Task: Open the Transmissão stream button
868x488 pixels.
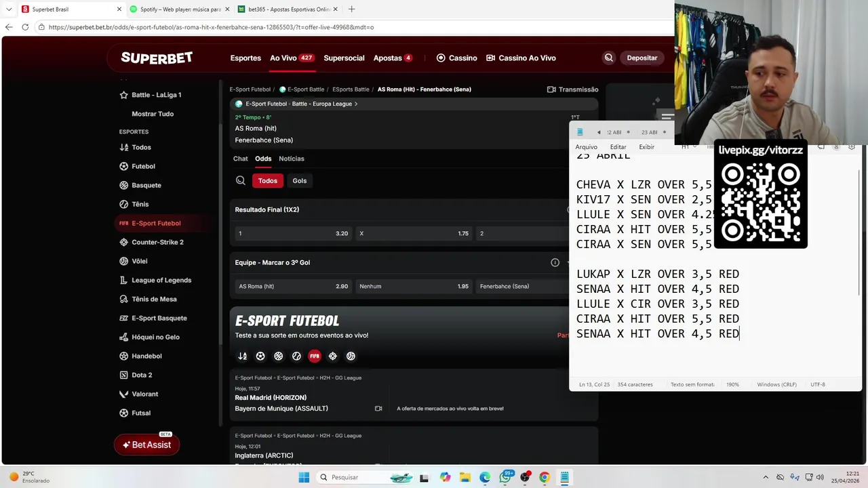Action: [572, 89]
